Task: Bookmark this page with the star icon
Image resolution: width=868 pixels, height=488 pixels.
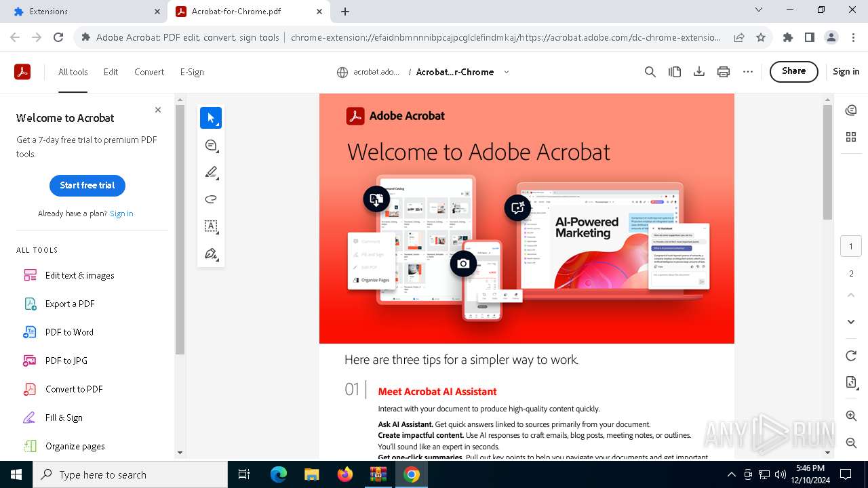Action: click(x=761, y=38)
